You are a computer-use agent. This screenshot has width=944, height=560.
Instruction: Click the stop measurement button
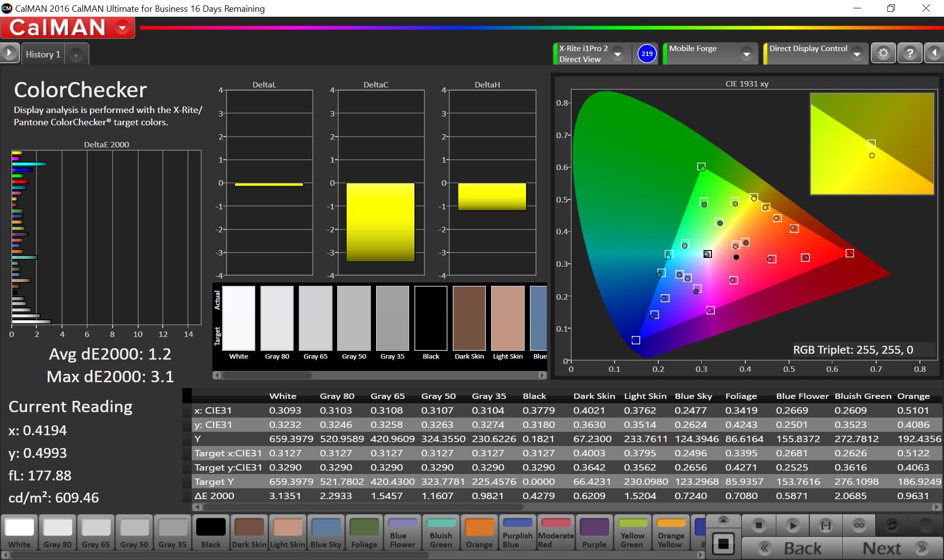pos(759,526)
